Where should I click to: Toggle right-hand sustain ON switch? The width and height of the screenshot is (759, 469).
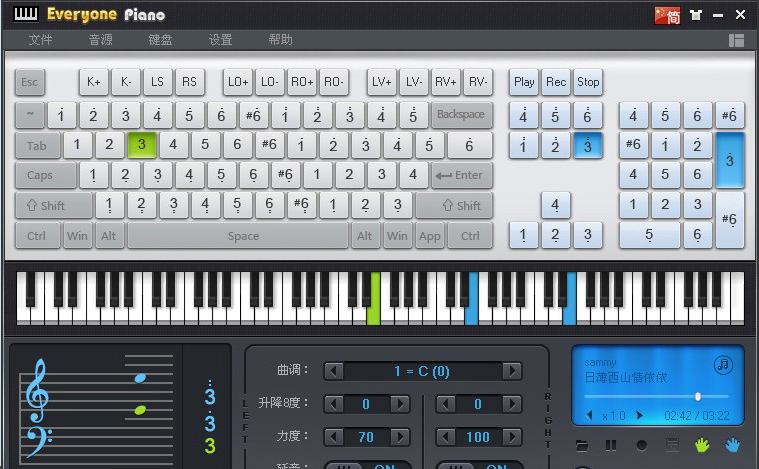coord(480,465)
